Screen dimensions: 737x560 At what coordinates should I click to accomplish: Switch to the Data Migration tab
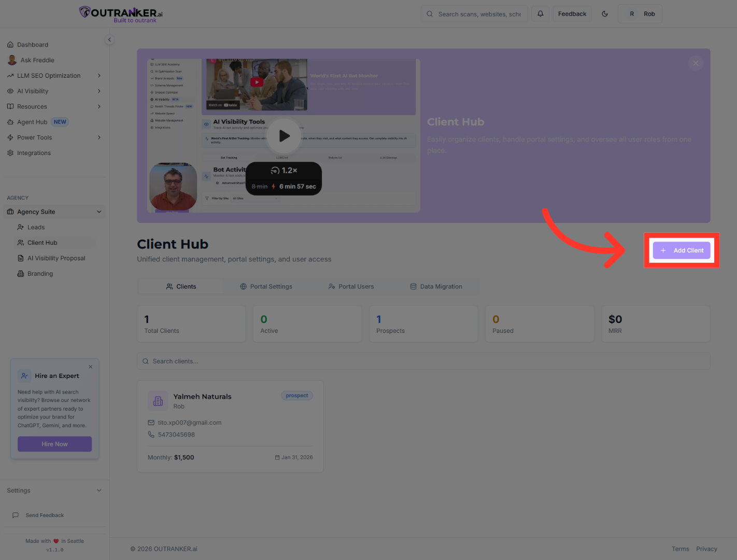436,287
